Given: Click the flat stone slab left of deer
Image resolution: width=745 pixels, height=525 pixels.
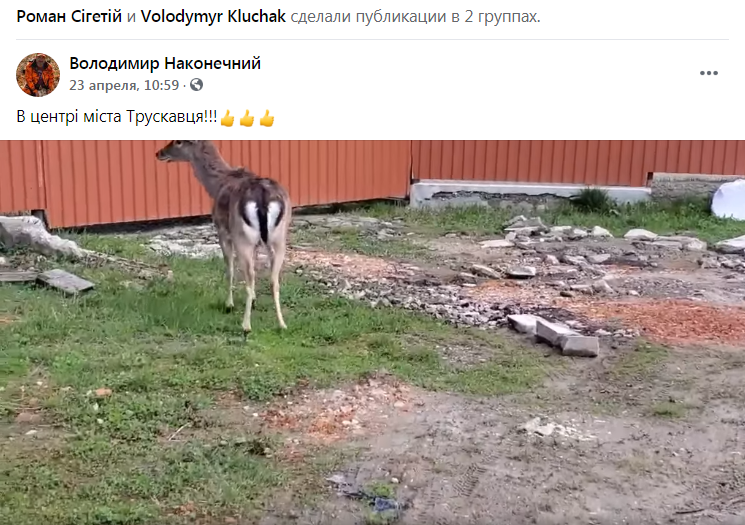Looking at the screenshot, I should 66,281.
